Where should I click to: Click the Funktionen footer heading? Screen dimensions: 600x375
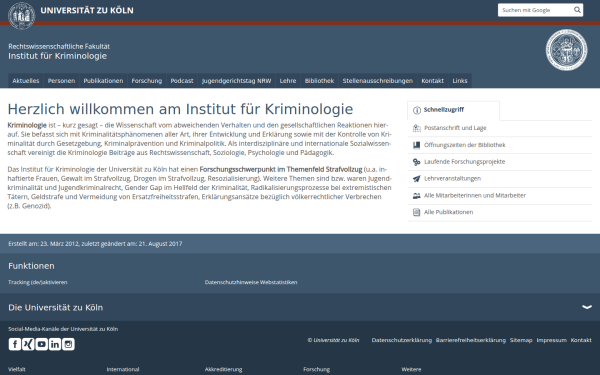pyautogui.click(x=31, y=266)
